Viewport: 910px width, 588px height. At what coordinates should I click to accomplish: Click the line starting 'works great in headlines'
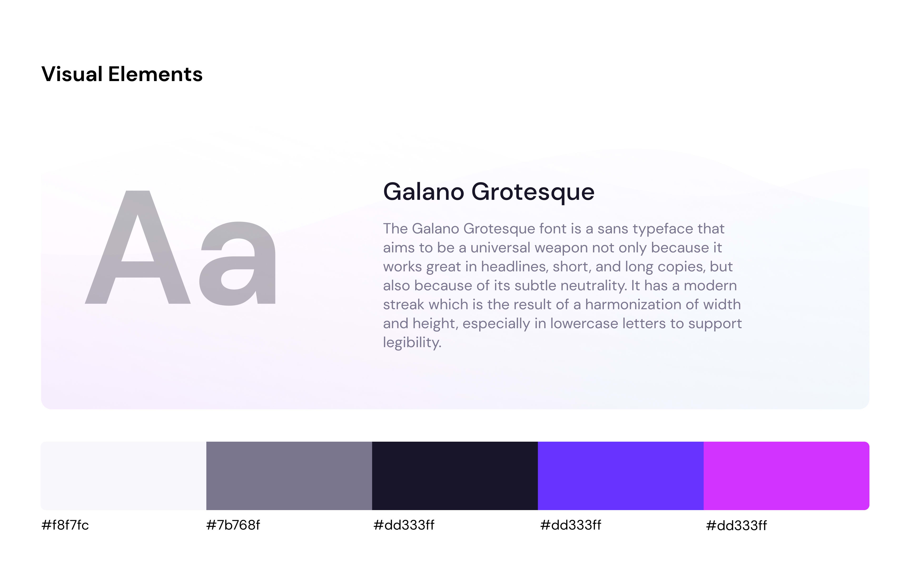pos(558,267)
